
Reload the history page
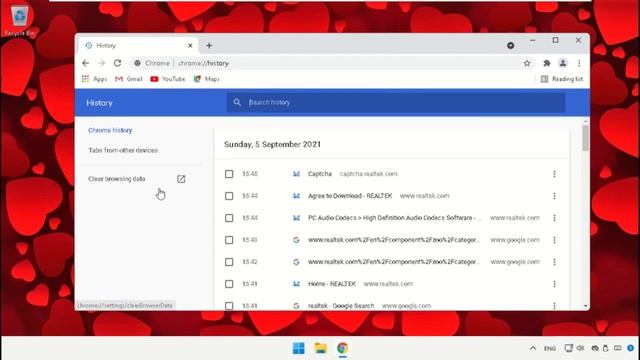118,63
